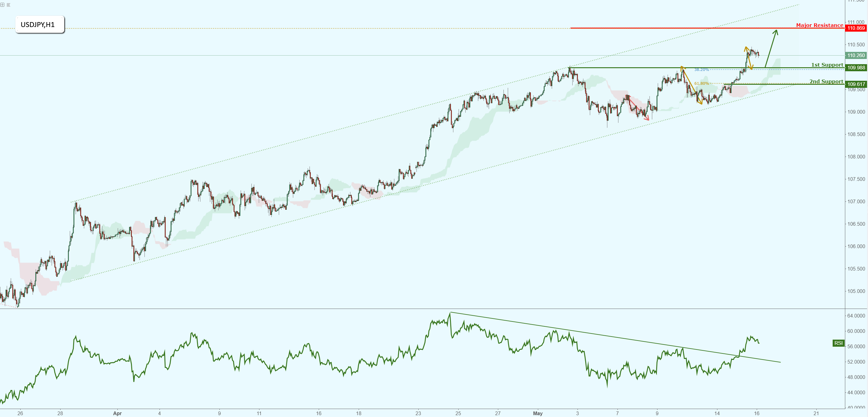Click the 18 date label on the time axis

(358, 413)
